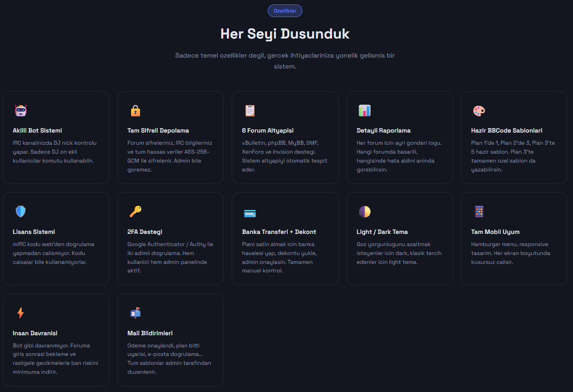Click the bar chart icon for Detayli Raporlama
The height and width of the screenshot is (392, 573).
(364, 111)
